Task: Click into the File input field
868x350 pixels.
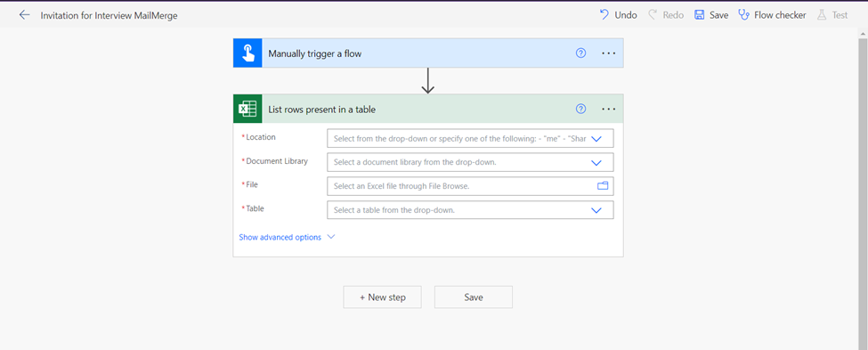Action: coord(470,186)
